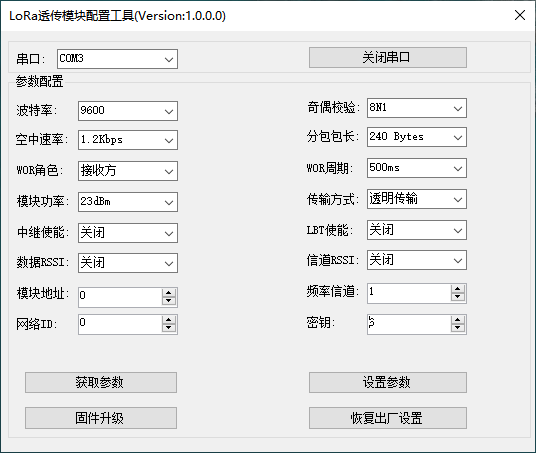
Task: Click the 获取参数 button
Action: point(101,382)
